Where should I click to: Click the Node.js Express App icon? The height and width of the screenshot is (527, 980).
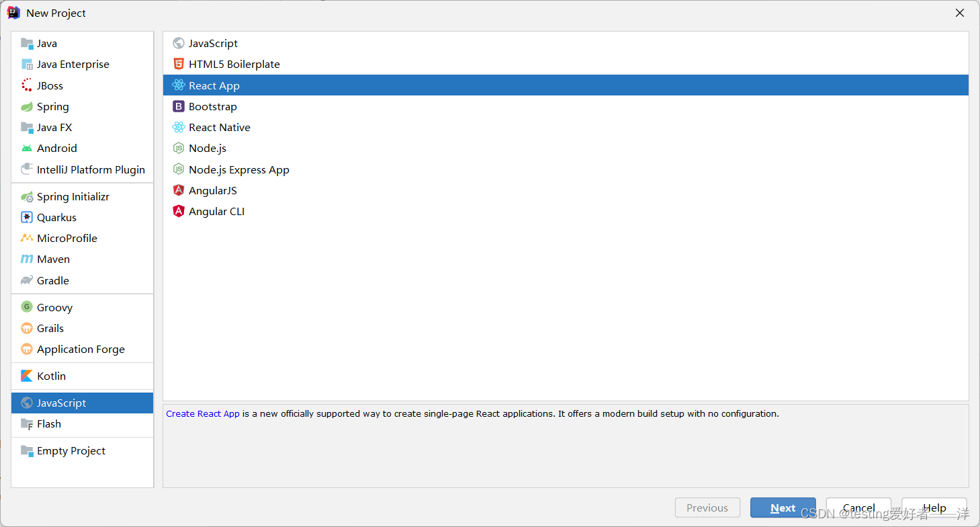[x=179, y=169]
